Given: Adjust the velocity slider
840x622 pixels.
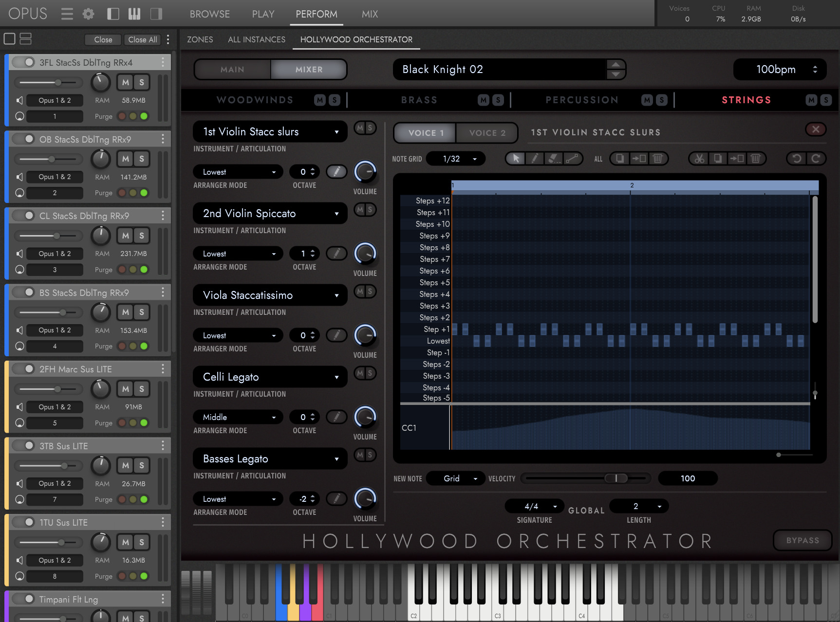Looking at the screenshot, I should click(x=616, y=478).
